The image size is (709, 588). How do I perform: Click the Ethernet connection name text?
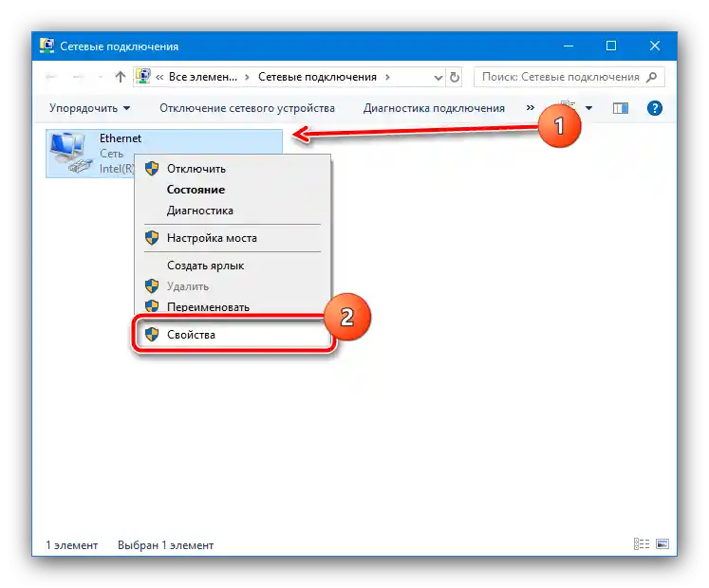(121, 138)
